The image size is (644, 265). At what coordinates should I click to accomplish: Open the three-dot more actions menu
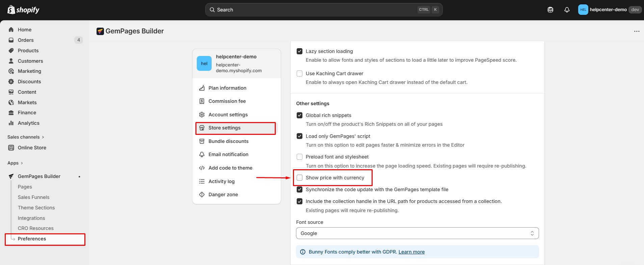tap(637, 31)
